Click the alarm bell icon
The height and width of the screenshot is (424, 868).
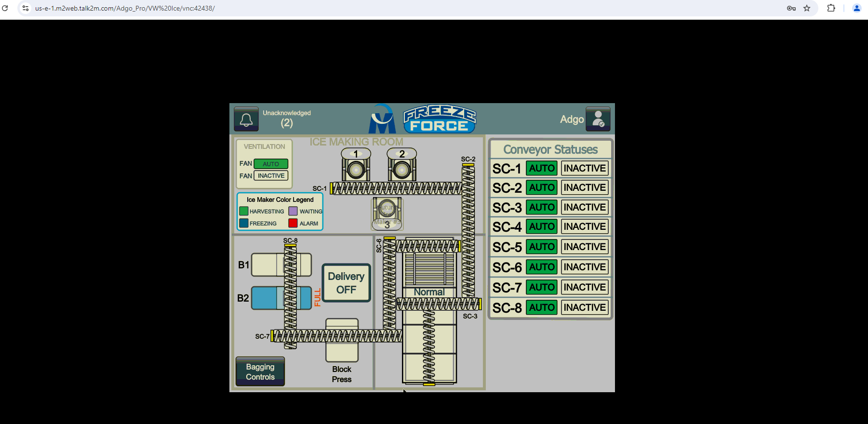(246, 119)
